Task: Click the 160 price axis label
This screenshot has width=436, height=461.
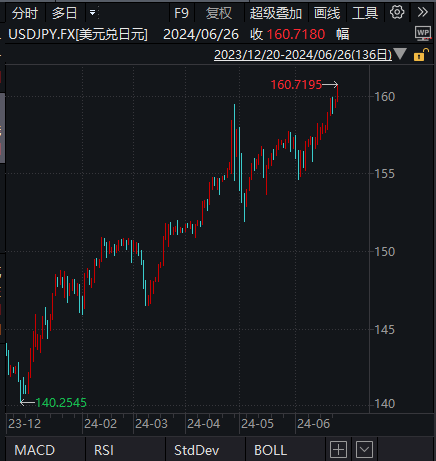Action: (385, 97)
